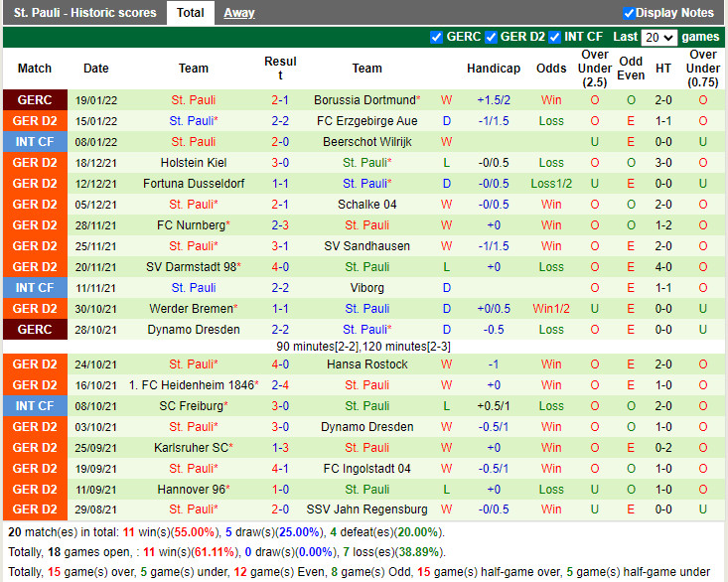The image size is (728, 582).
Task: Click the Odd Even column header
Action: click(631, 69)
